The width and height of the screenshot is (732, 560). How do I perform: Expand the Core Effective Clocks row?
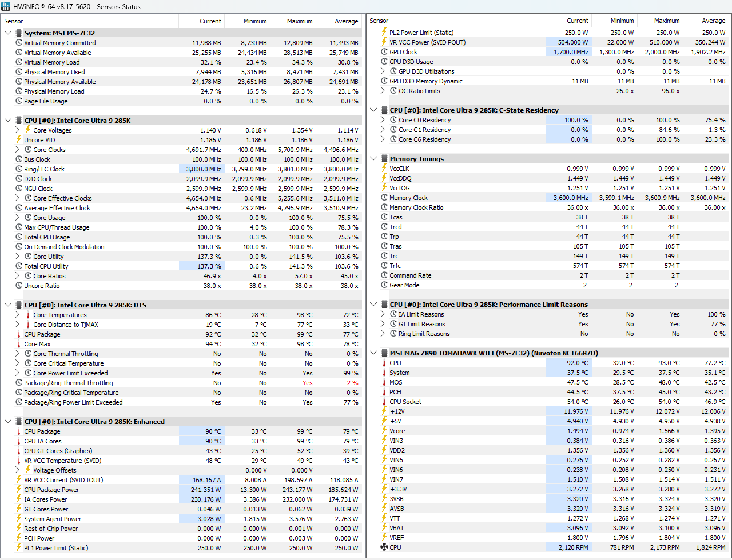[x=18, y=198]
